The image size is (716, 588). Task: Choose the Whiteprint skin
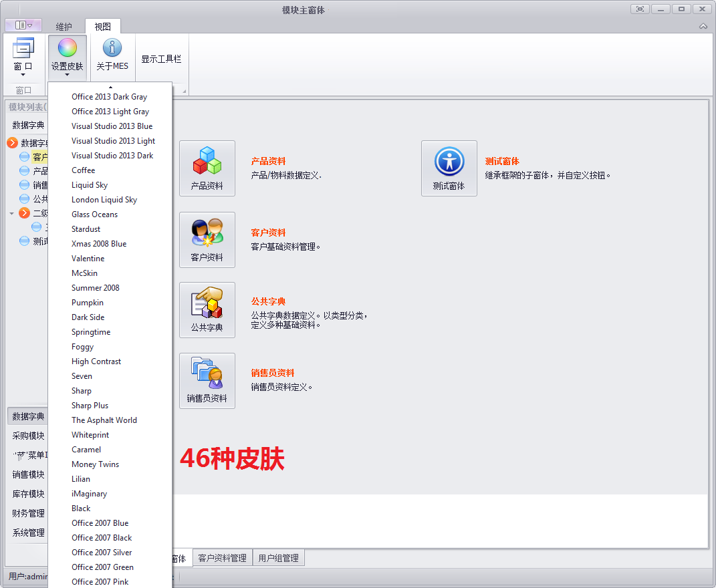[x=110, y=434]
